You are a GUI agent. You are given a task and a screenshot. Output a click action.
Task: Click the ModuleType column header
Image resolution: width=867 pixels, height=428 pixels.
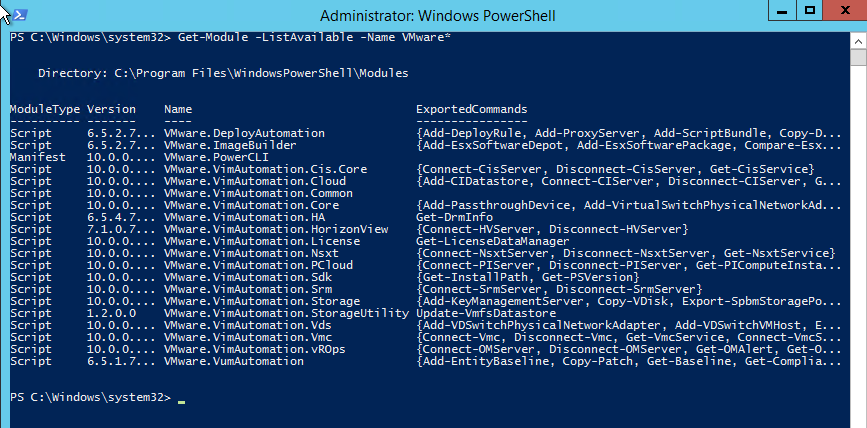pyautogui.click(x=41, y=108)
